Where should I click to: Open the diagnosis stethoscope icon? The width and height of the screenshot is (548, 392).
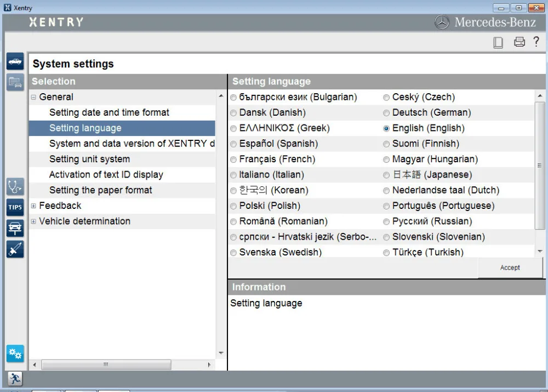(15, 187)
